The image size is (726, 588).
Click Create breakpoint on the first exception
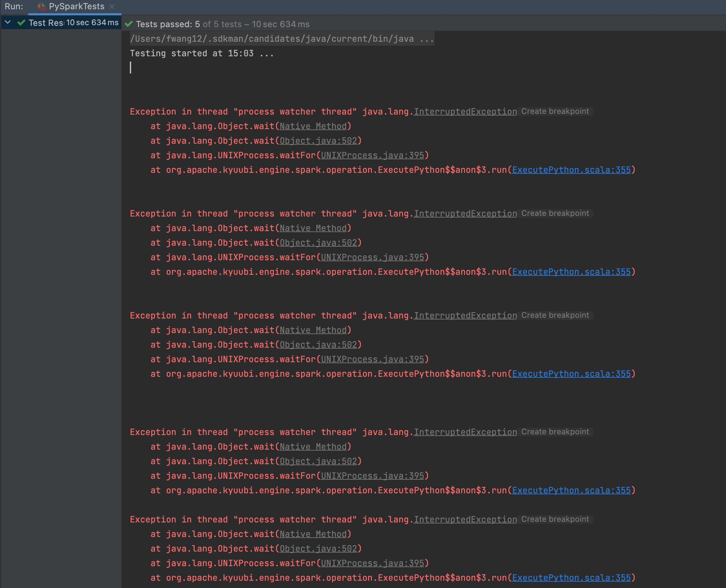[x=555, y=112]
